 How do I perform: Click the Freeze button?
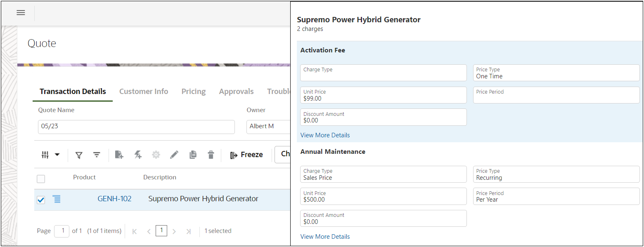246,155
